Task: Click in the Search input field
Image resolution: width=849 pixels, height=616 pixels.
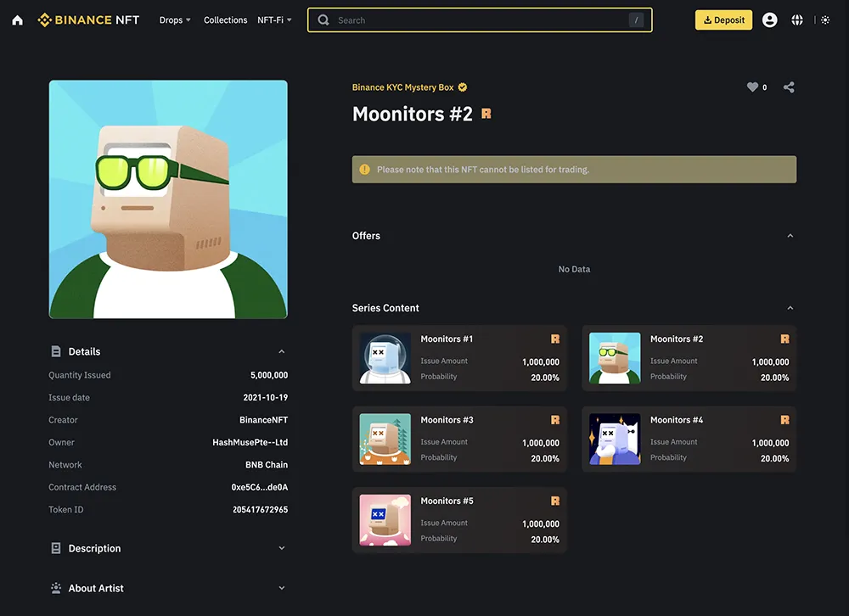Action: click(479, 20)
